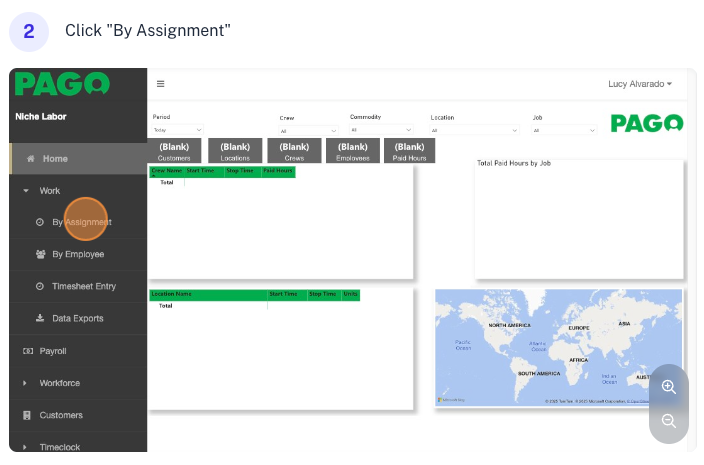Click the Crew Name column header
This screenshot has height=465, width=704.
tap(166, 171)
